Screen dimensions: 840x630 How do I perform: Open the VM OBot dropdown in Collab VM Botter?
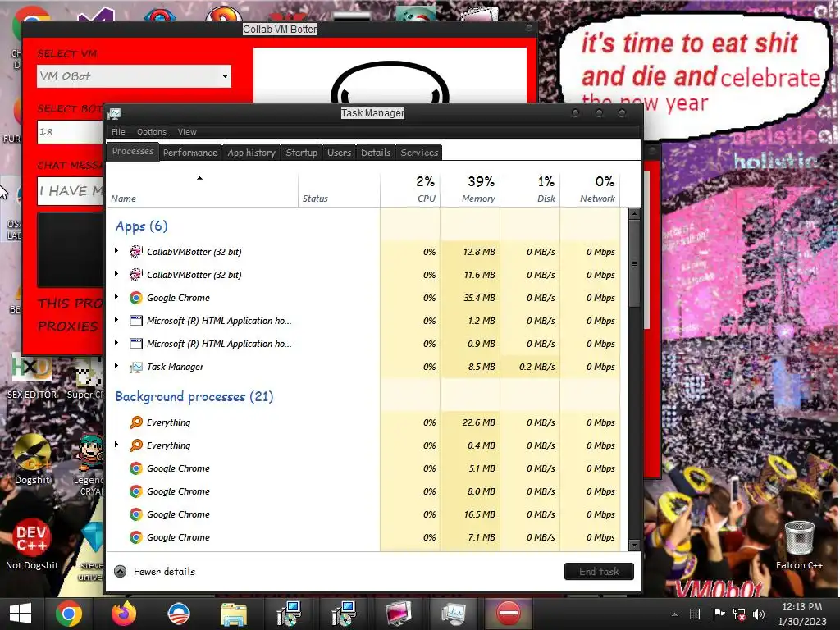(x=225, y=76)
